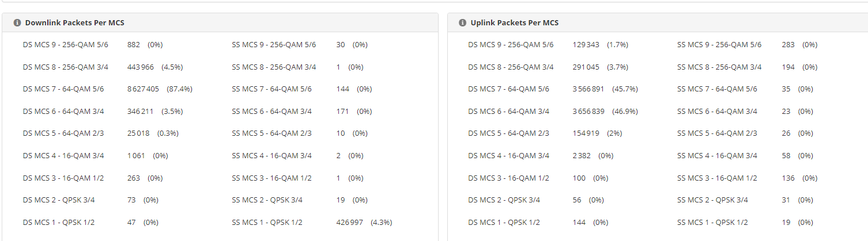Click the 87.4% downlink percentage value

pos(179,89)
